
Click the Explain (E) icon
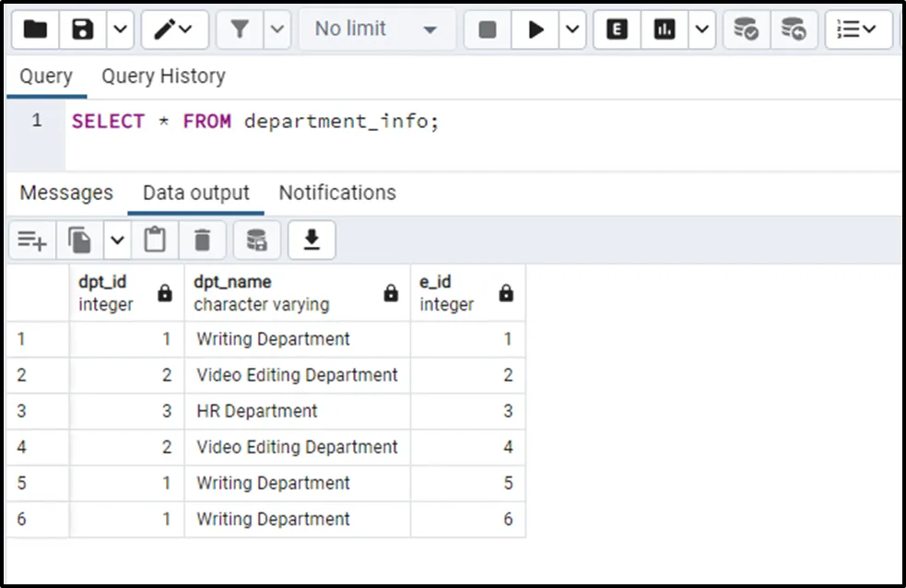coord(617,29)
